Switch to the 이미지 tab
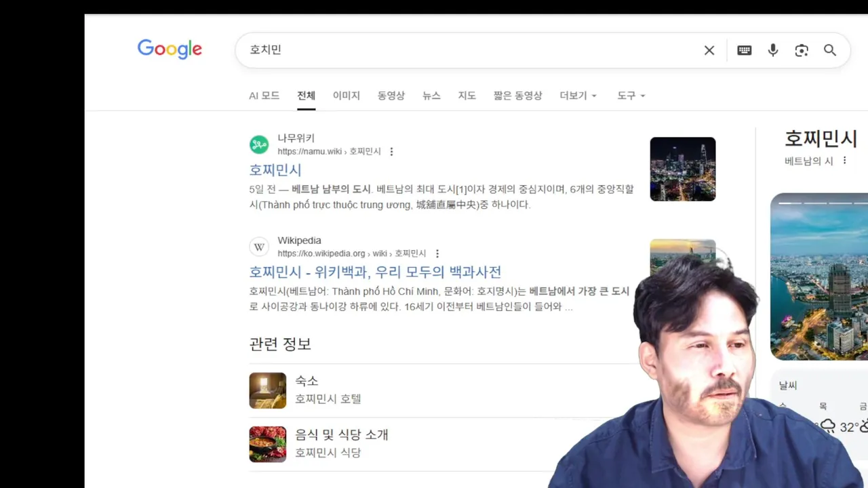Viewport: 868px width, 488px height. click(346, 96)
